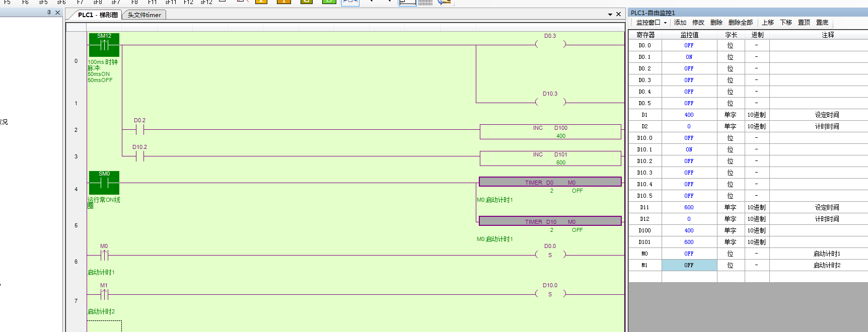Image resolution: width=868 pixels, height=332 pixels.
Task: Select the INC D101 instruction block
Action: coord(550,158)
